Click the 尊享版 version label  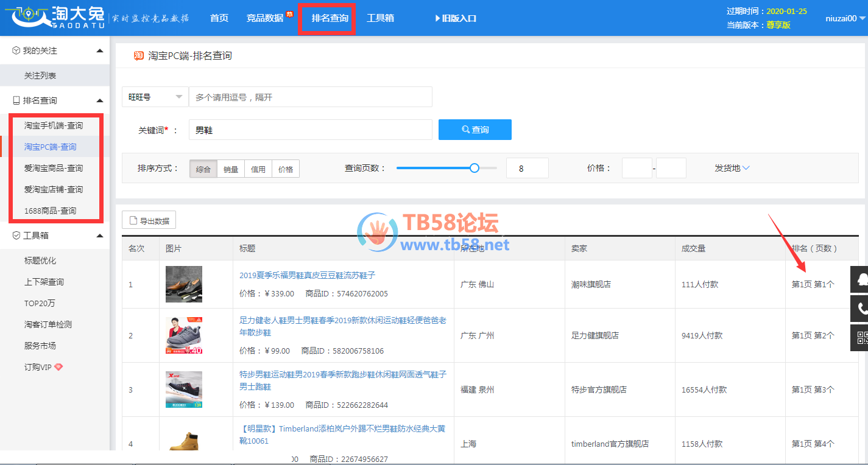click(x=778, y=25)
